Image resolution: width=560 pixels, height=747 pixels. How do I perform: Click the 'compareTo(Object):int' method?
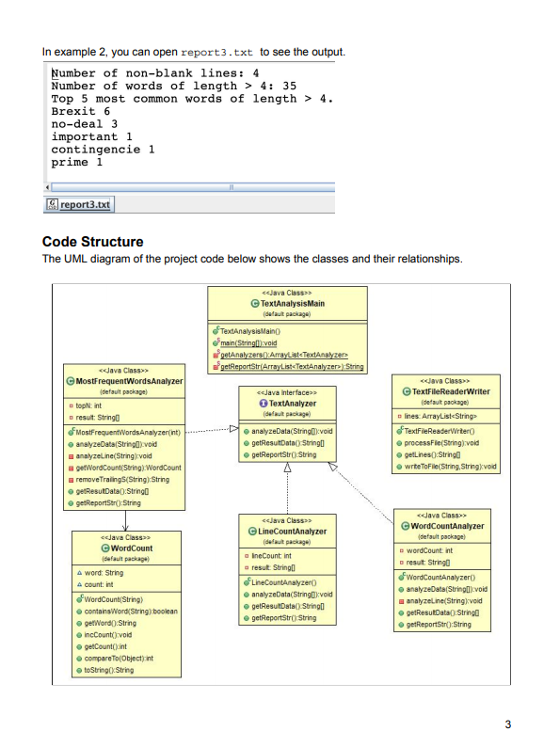point(115,659)
